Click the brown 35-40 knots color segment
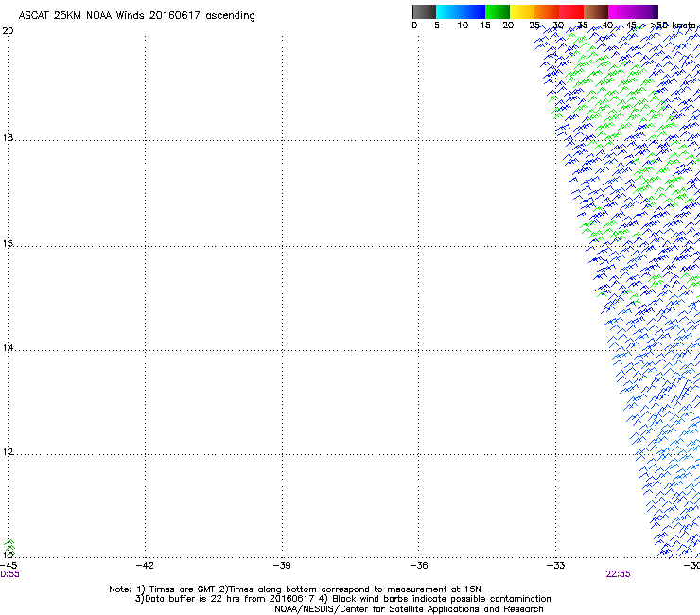 point(596,11)
